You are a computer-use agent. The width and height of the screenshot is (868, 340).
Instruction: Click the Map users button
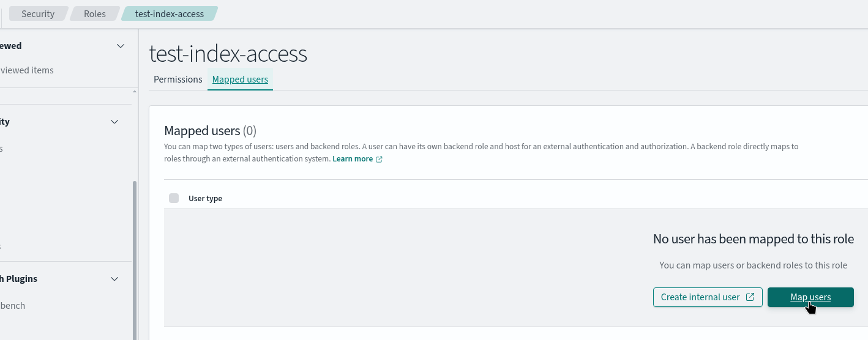pyautogui.click(x=810, y=297)
